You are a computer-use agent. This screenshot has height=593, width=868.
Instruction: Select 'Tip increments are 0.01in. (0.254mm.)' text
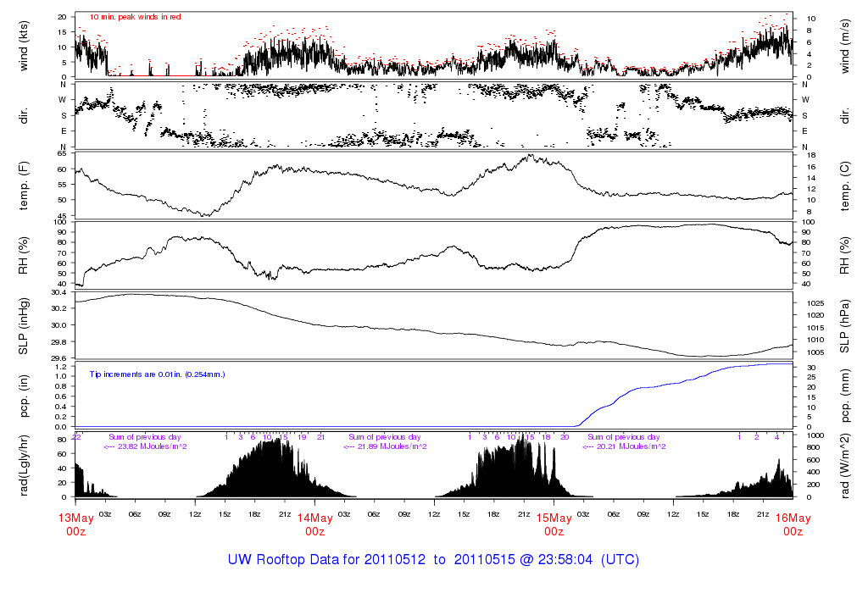pyautogui.click(x=157, y=374)
